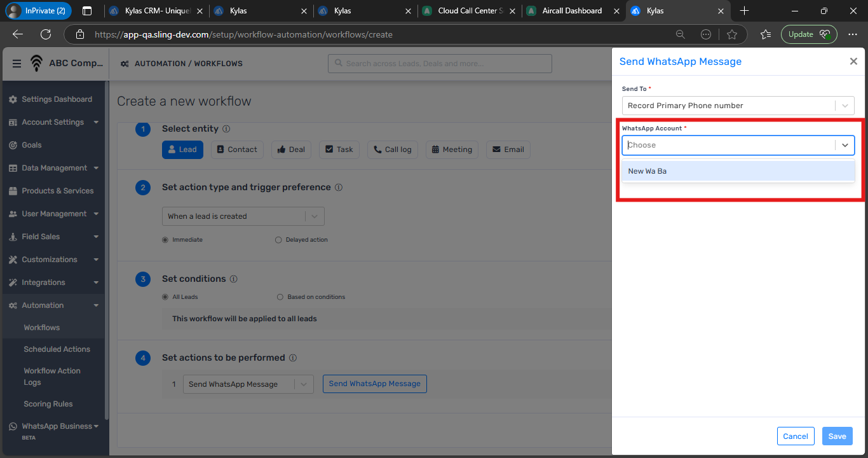Click the info icon next to Select entity
The width and height of the screenshot is (868, 458).
coord(227,129)
